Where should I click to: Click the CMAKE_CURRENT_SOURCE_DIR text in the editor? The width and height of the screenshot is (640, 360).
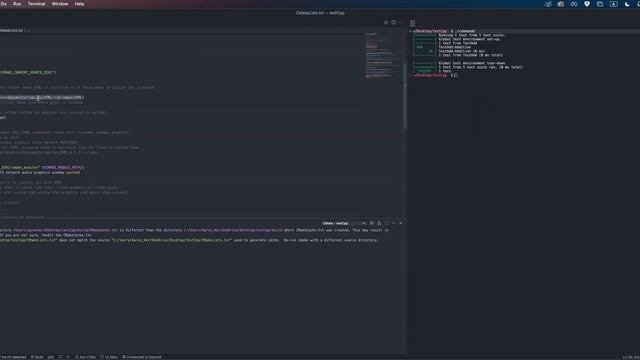[28, 72]
